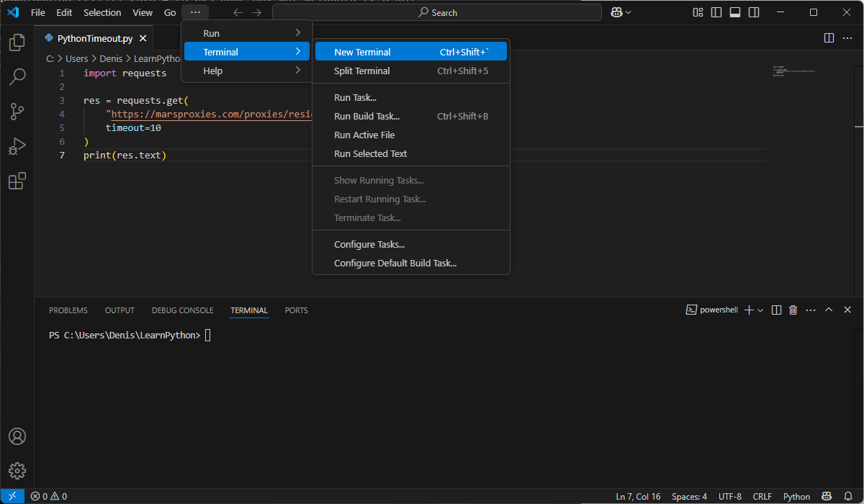This screenshot has width=864, height=504.
Task: Click Ln 7, Col 16 in status bar
Action: tap(638, 496)
